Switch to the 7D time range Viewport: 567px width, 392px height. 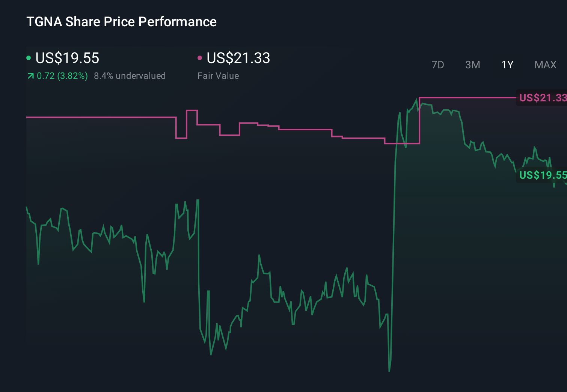[x=438, y=65]
